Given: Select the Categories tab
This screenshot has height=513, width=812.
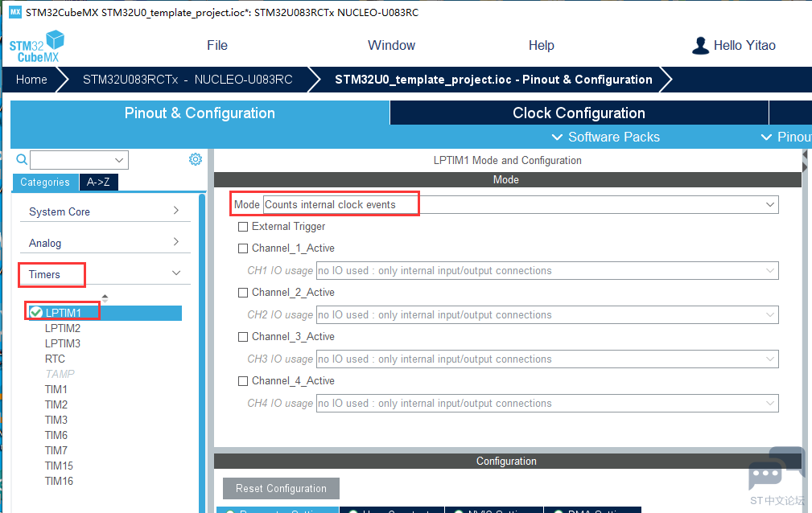Looking at the screenshot, I should click(45, 183).
